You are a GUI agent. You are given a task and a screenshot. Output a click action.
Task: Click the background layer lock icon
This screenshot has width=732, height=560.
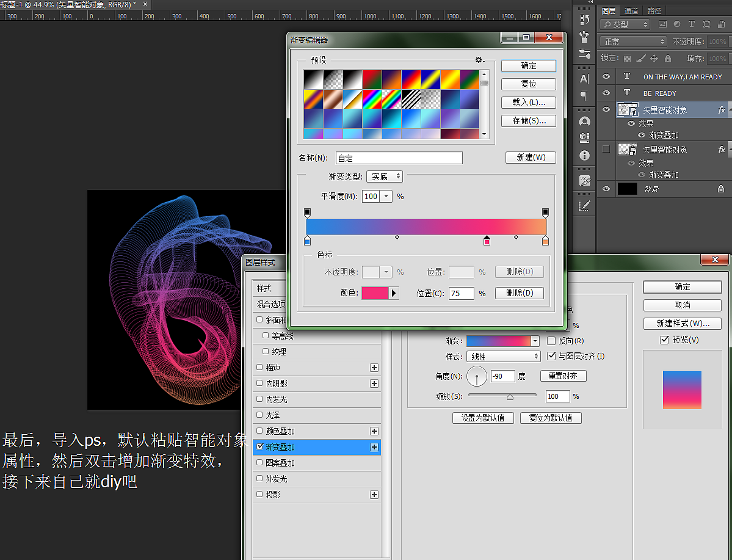tap(721, 189)
